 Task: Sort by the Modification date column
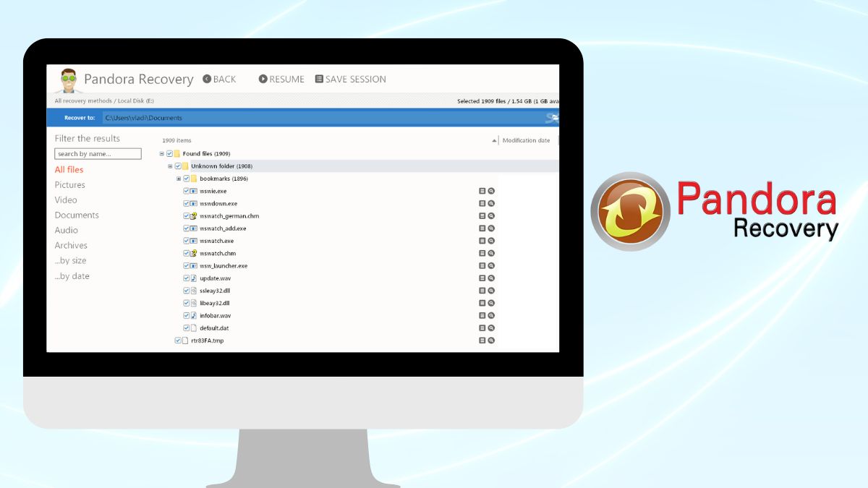tap(526, 140)
